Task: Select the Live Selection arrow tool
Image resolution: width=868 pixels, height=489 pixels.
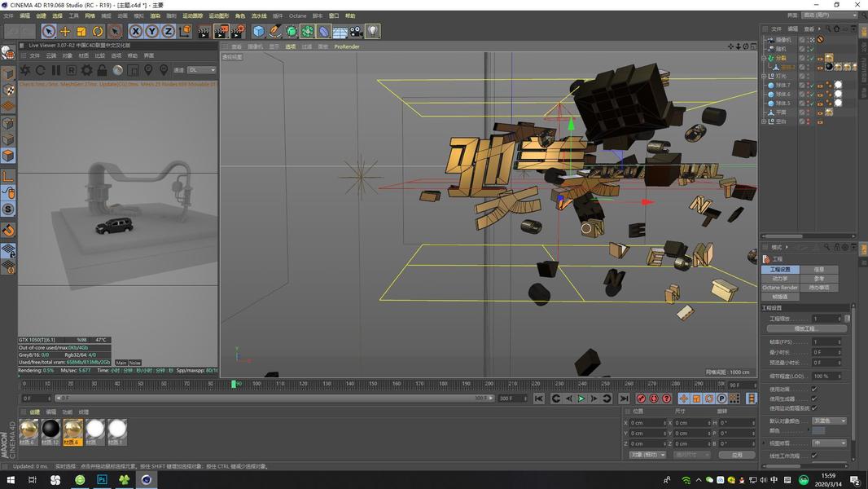Action: (49, 32)
